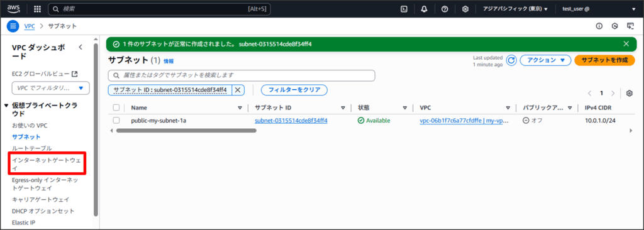Open the subnet Info link
Screen dimensions: 644x230
[169, 61]
